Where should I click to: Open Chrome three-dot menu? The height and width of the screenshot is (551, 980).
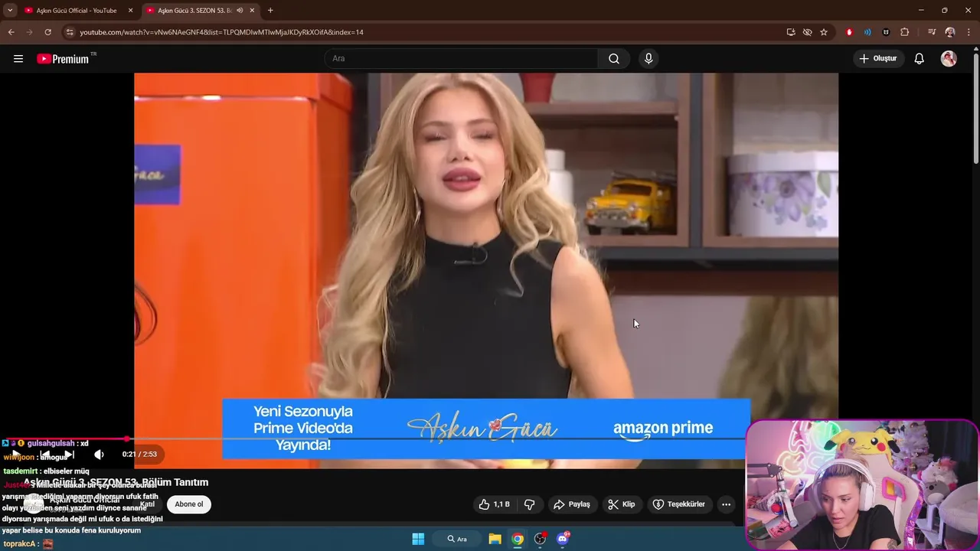(969, 32)
